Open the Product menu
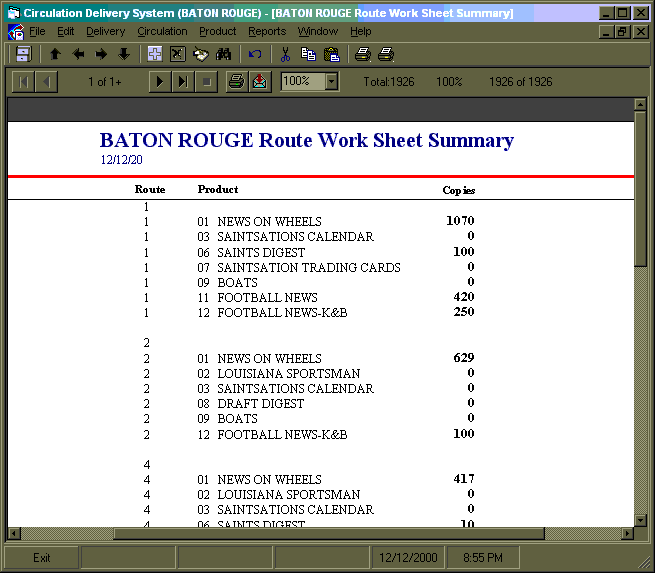The image size is (655, 573). point(218,31)
